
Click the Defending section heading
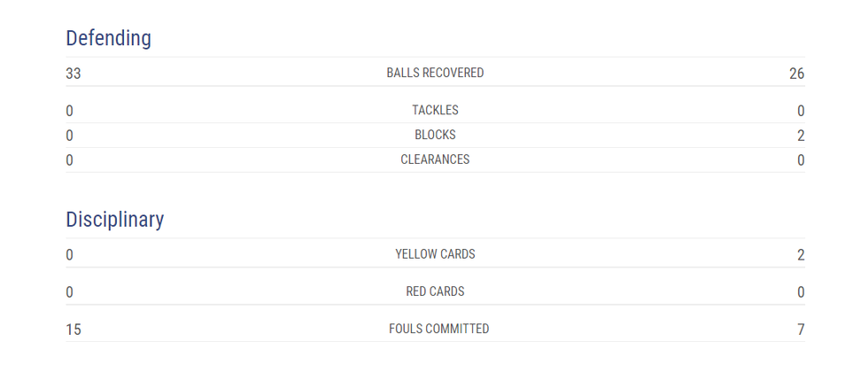coord(108,38)
